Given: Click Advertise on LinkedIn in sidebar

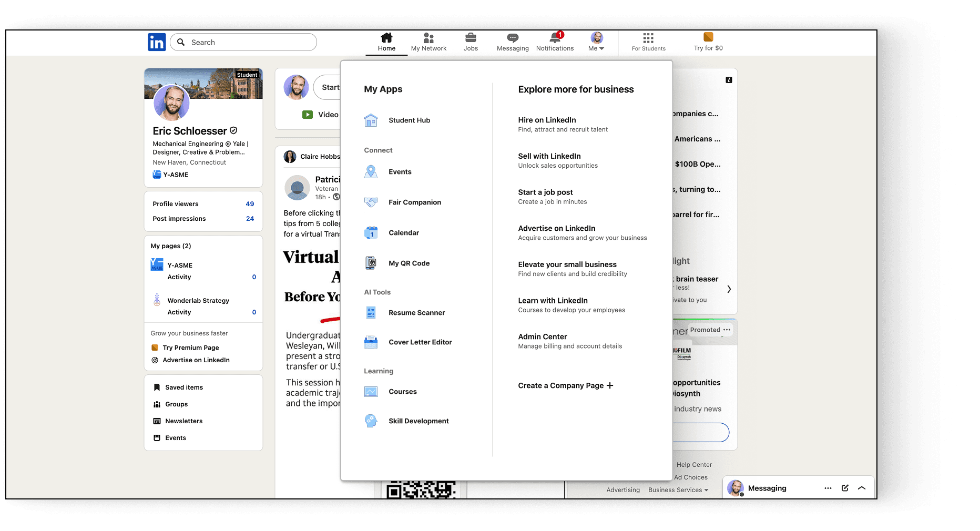Looking at the screenshot, I should 196,360.
